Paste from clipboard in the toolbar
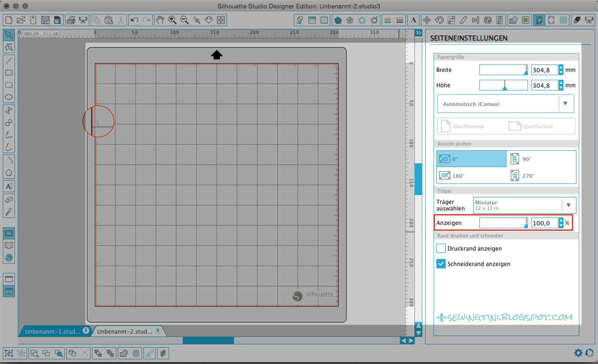The height and width of the screenshot is (364, 598). click(x=109, y=20)
